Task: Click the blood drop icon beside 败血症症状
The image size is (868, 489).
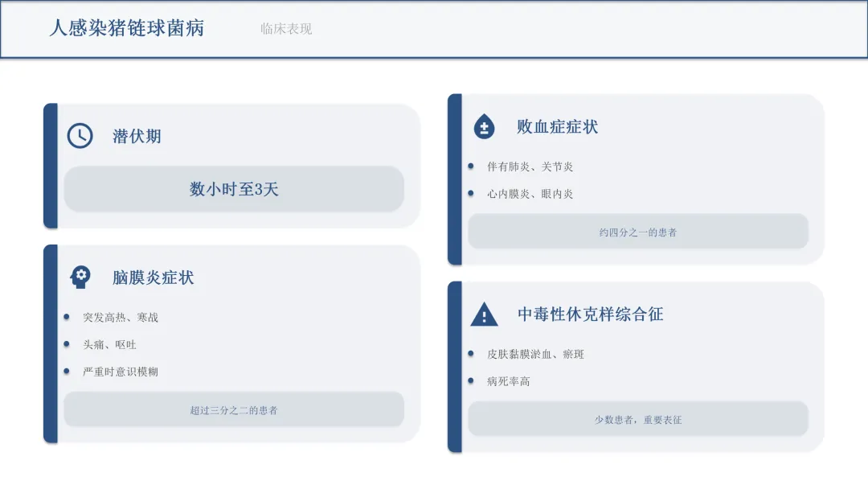Action: point(484,126)
